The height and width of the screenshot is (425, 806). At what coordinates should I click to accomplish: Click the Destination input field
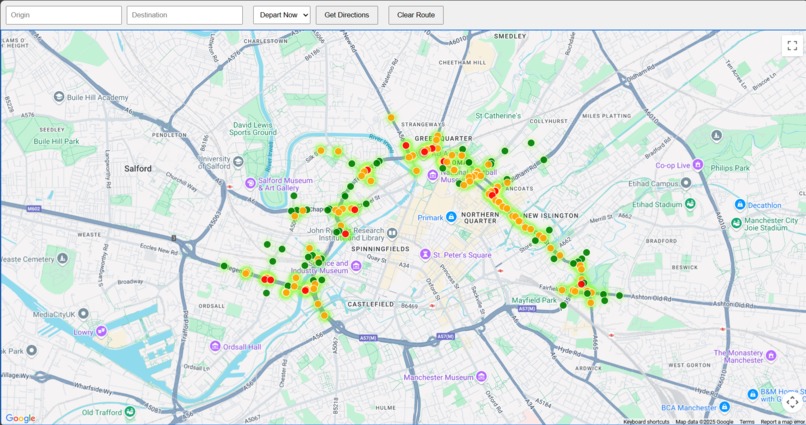185,15
